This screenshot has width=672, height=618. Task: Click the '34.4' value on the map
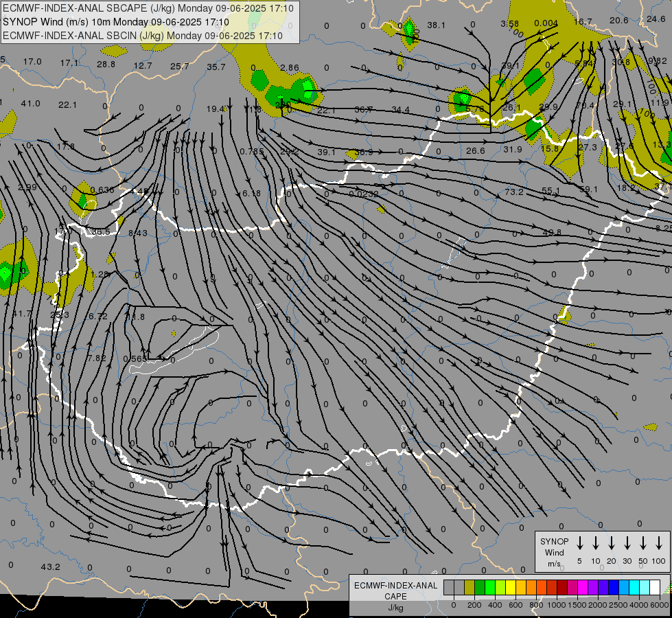point(400,111)
